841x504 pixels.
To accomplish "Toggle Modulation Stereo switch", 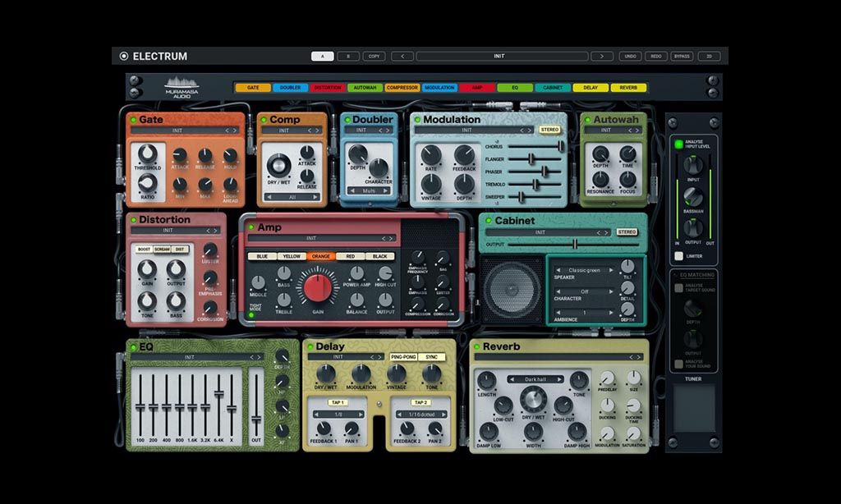I will pos(549,130).
